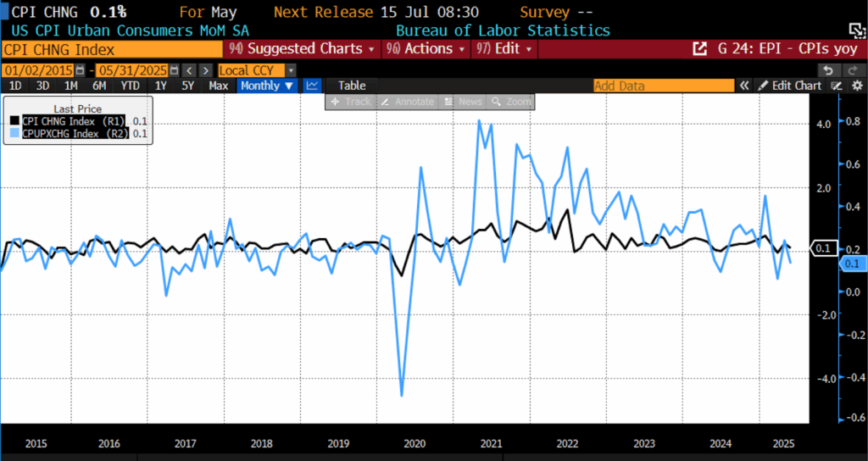868x461 pixels.
Task: Switch to the Table view tab
Action: click(352, 86)
